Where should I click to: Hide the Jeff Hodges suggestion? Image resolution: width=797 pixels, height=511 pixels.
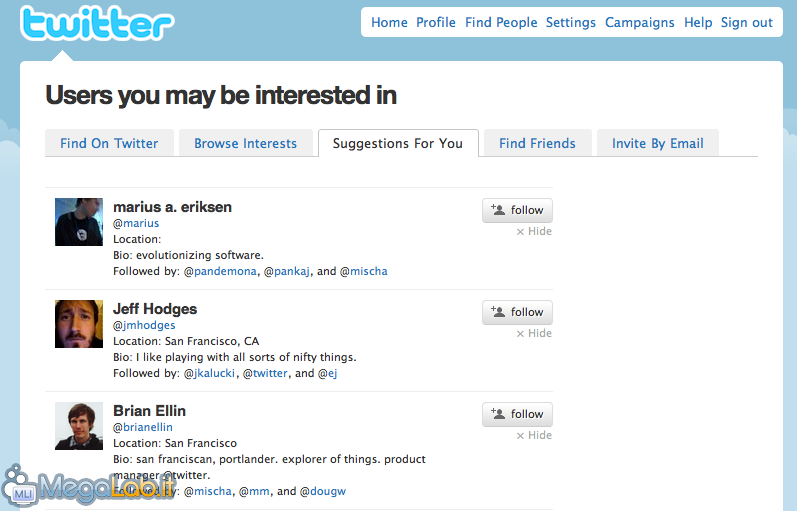(x=534, y=334)
